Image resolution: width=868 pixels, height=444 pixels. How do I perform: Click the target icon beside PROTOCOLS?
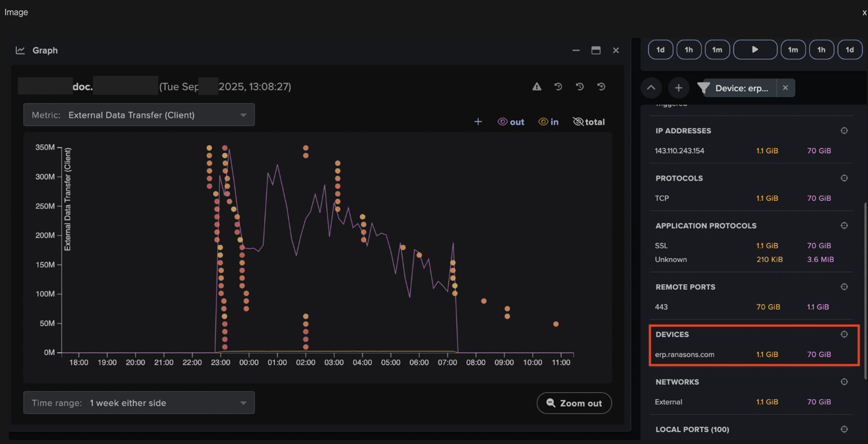point(844,178)
